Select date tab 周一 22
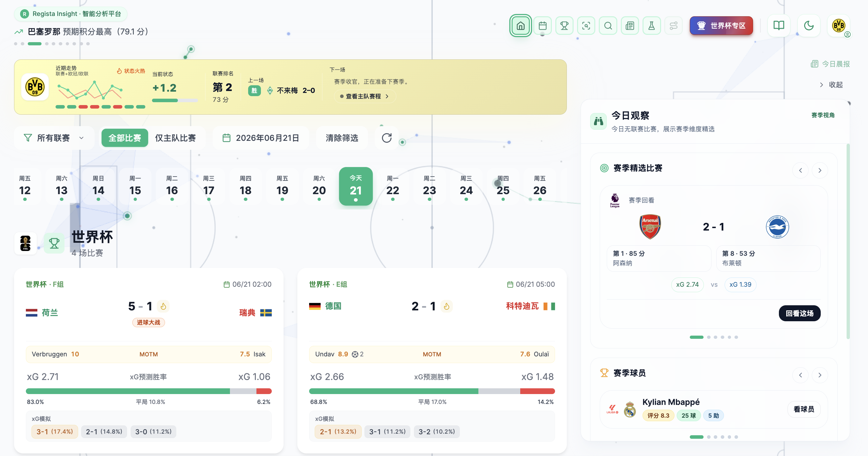This screenshot has width=868, height=456. pos(392,187)
